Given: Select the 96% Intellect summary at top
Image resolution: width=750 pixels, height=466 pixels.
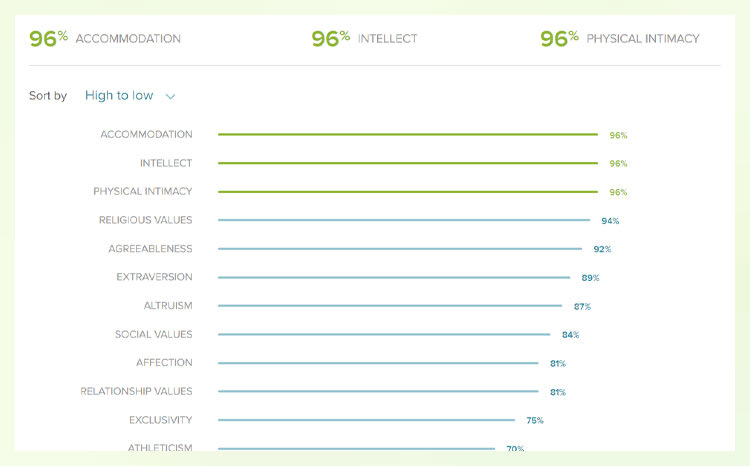Looking at the screenshot, I should click(x=364, y=38).
